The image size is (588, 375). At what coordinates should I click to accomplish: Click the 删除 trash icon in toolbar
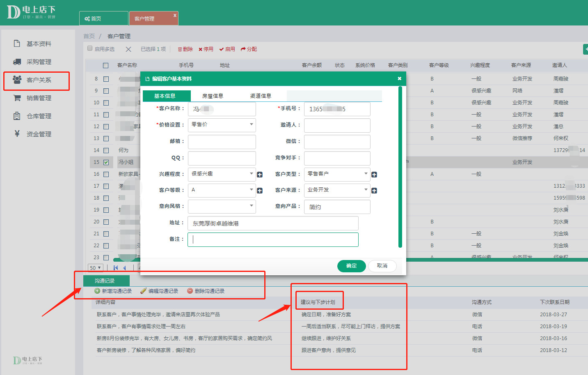click(180, 49)
